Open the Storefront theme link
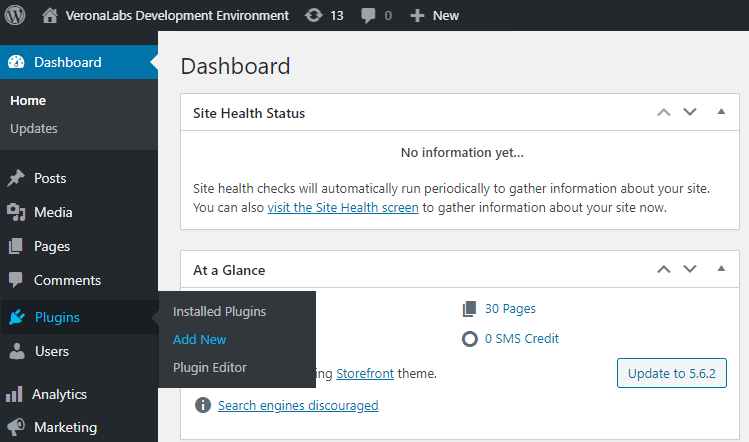This screenshot has width=749, height=442. point(365,374)
